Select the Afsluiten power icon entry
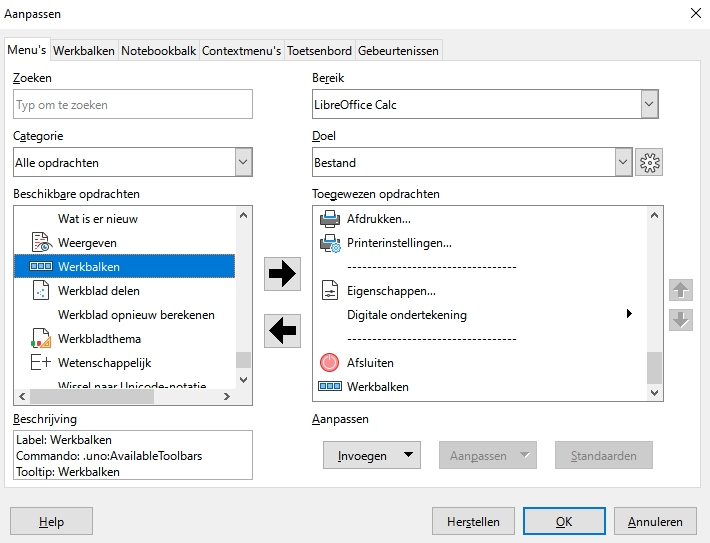The width and height of the screenshot is (710, 543). 329,363
